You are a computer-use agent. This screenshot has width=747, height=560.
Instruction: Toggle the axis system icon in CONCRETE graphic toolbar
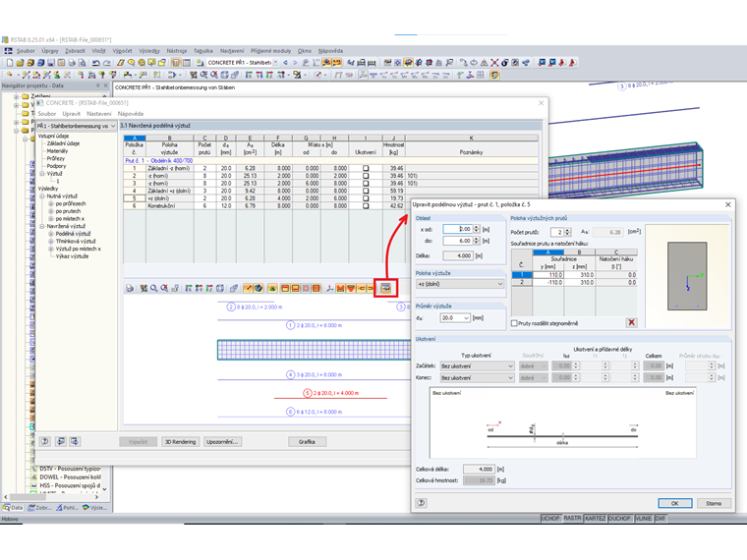(329, 289)
